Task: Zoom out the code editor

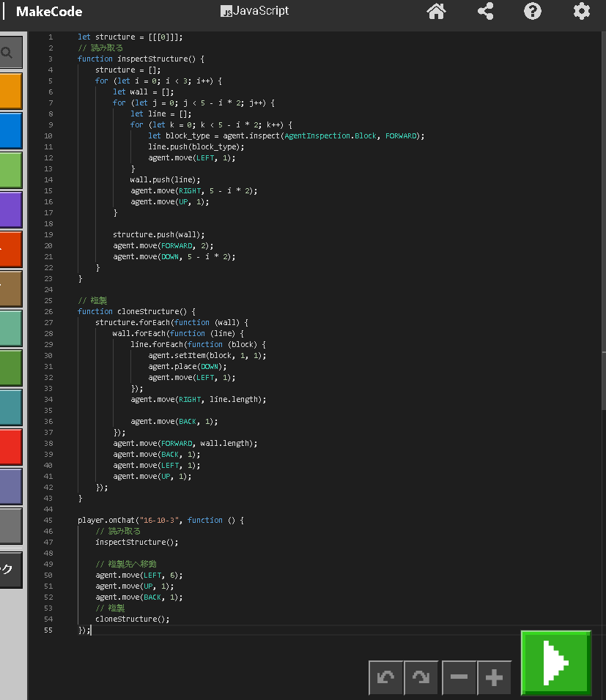Action: (459, 677)
